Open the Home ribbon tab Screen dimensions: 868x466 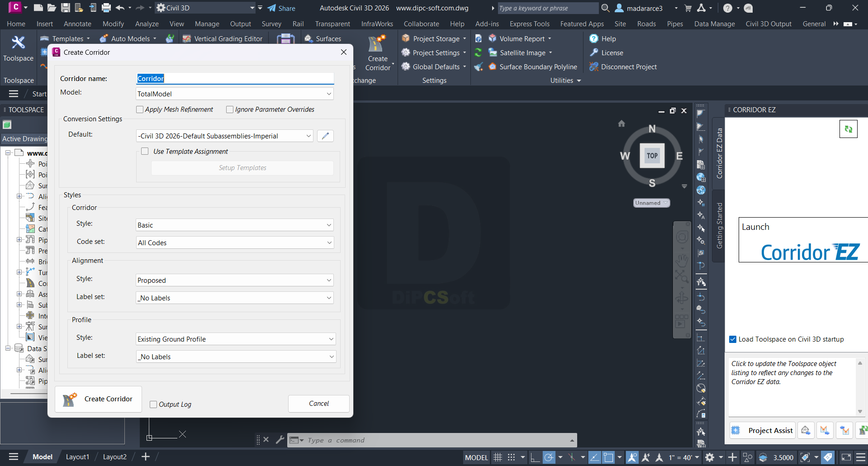16,24
